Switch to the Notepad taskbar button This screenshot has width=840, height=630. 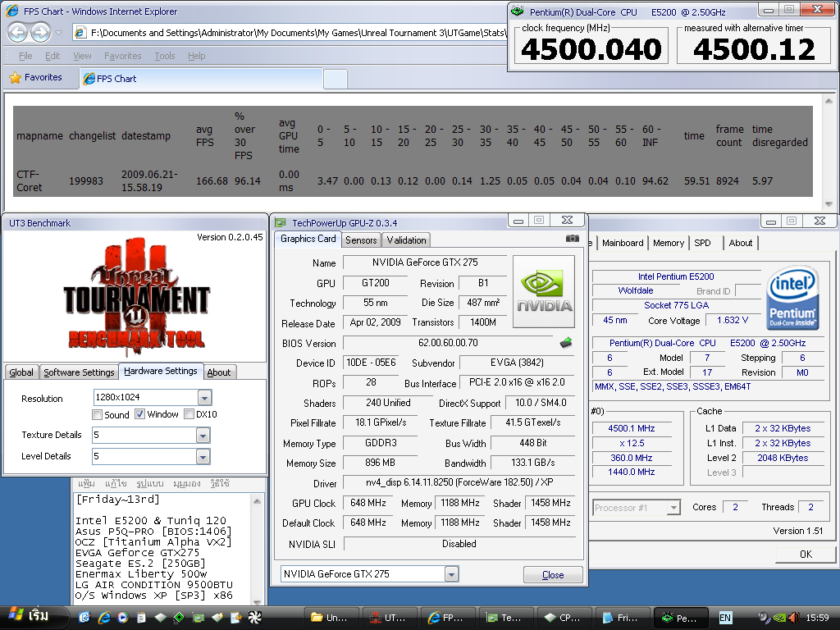[622, 618]
